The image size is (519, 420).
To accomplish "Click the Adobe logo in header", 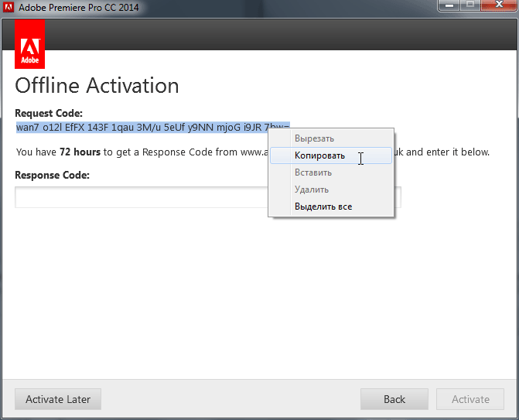I will pos(30,44).
